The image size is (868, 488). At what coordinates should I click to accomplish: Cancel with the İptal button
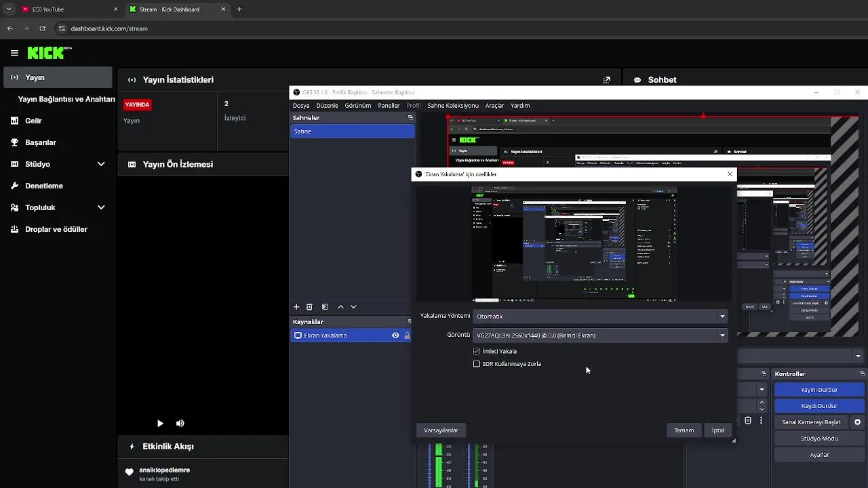coord(717,430)
